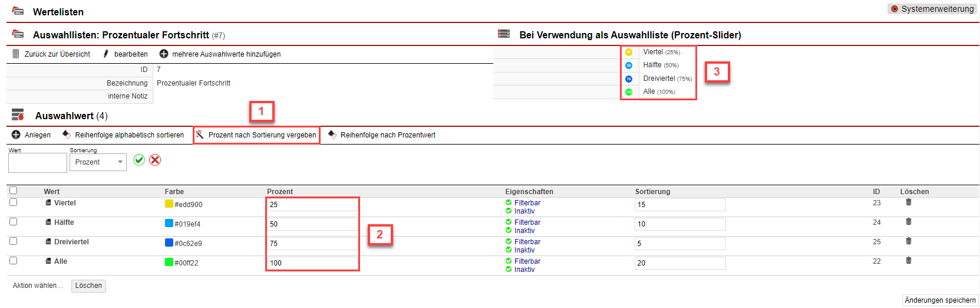The image size is (980, 308).
Task: Open the Aktion wählen action selector
Action: pos(38,286)
